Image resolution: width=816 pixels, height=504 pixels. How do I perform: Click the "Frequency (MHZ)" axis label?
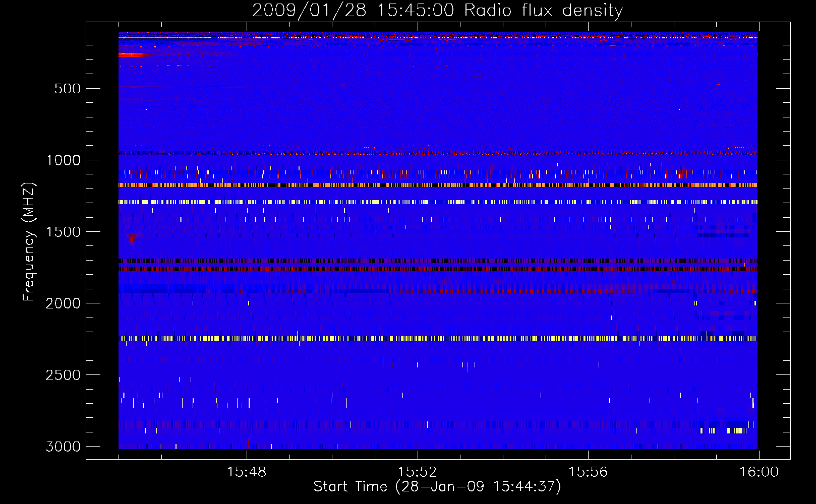[29, 242]
